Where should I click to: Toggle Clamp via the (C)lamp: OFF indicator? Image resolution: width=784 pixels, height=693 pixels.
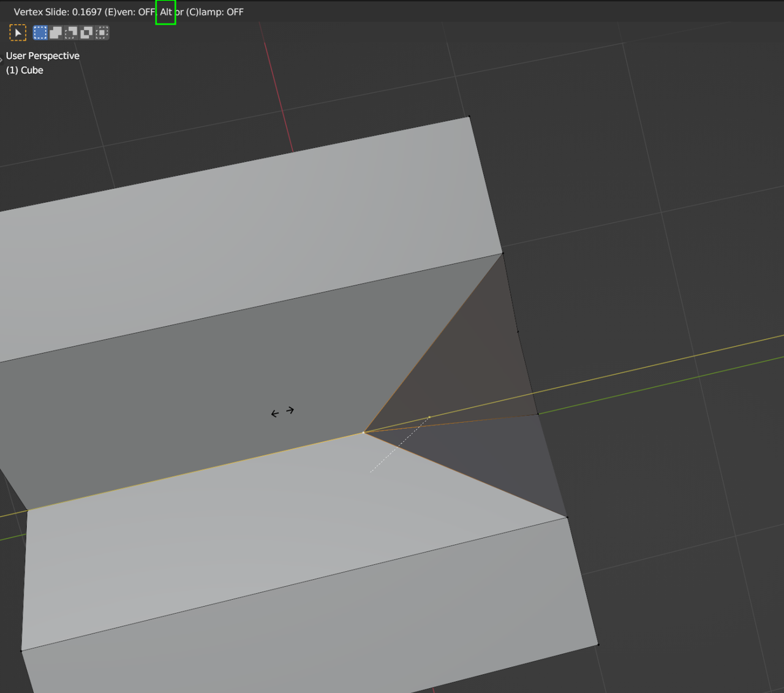(x=215, y=12)
